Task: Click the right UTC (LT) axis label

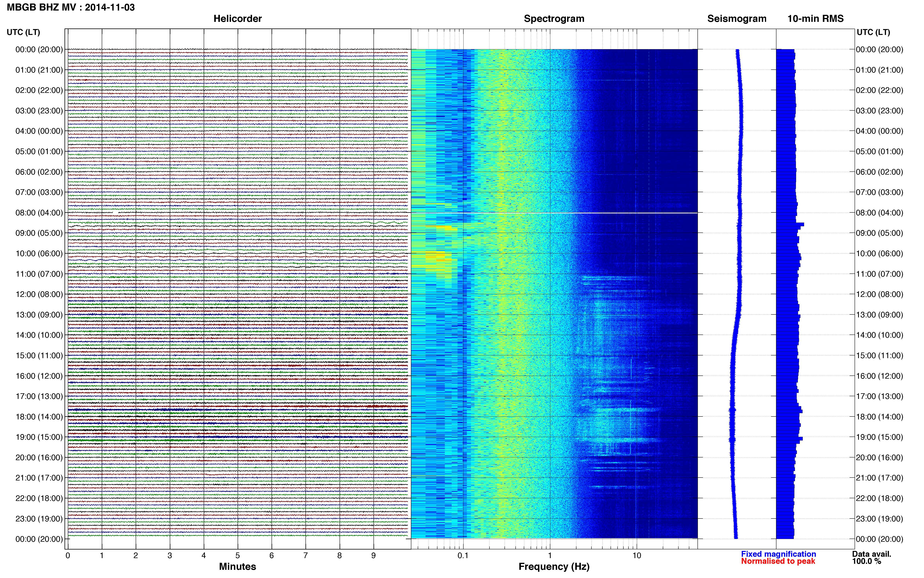Action: pyautogui.click(x=873, y=32)
